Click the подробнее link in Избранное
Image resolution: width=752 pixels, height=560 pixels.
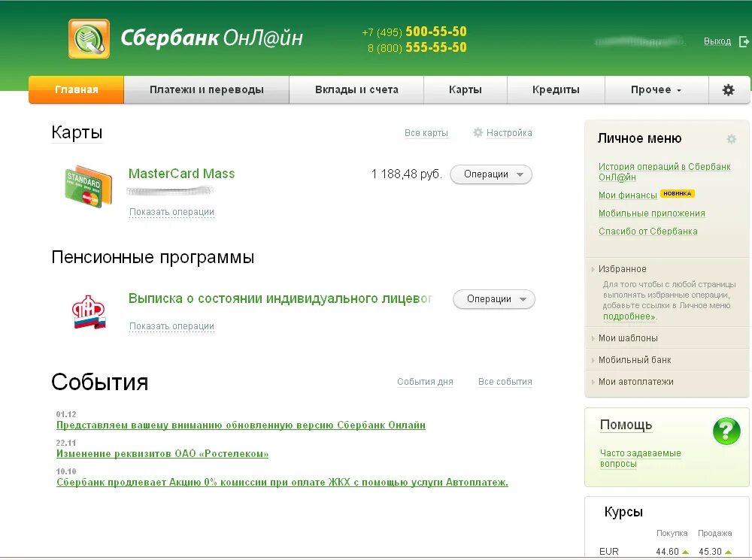[x=629, y=316]
